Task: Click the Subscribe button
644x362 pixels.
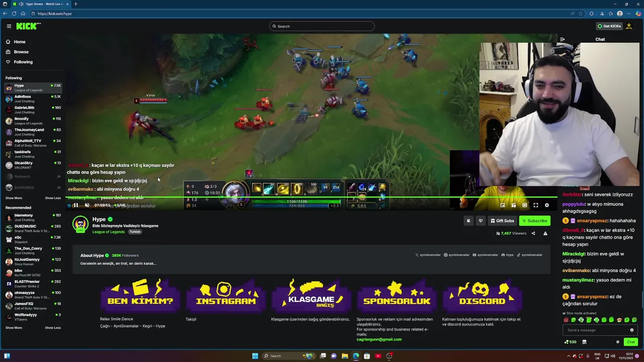Action: [x=534, y=221]
